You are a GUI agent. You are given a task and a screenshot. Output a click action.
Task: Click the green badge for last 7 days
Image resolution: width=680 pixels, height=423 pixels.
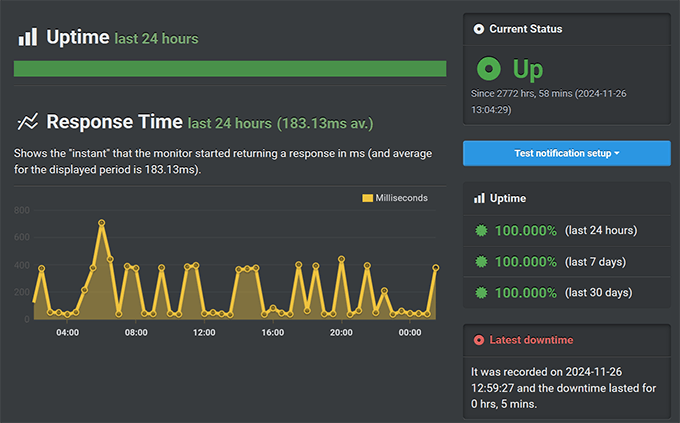point(482,262)
